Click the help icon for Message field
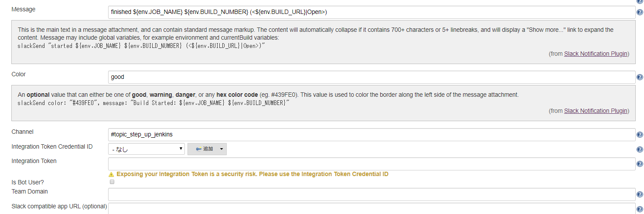This screenshot has height=214, width=644. tap(640, 12)
